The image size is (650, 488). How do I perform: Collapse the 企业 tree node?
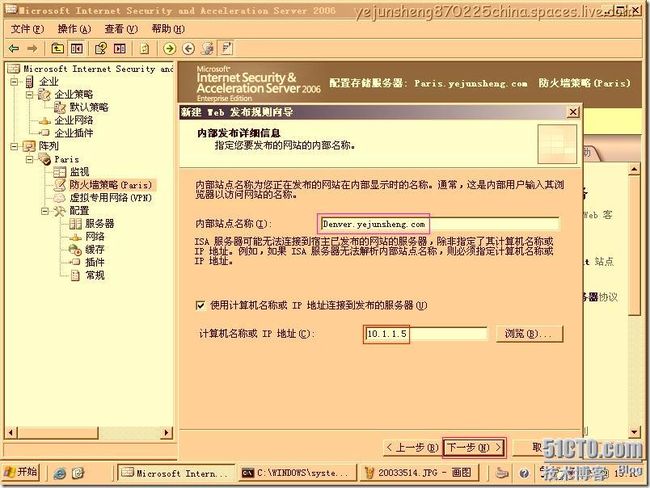[14, 82]
